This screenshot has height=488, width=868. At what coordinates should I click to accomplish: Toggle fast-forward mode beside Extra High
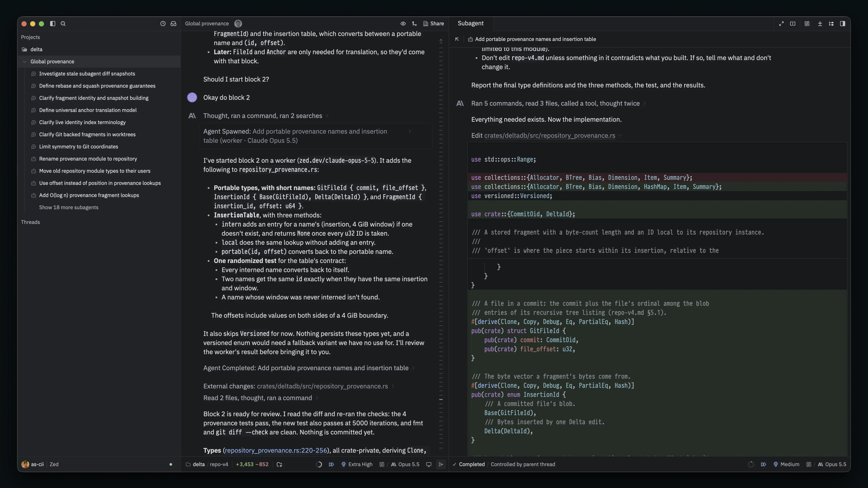click(331, 464)
